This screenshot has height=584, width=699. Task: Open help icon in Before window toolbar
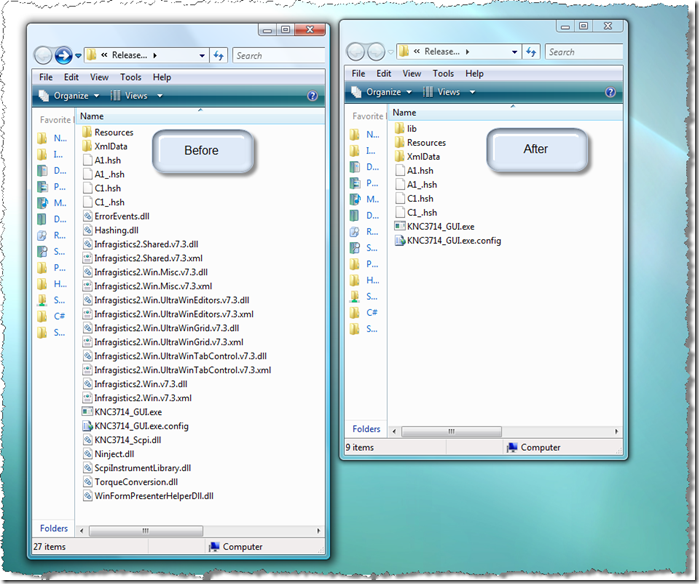(x=312, y=96)
